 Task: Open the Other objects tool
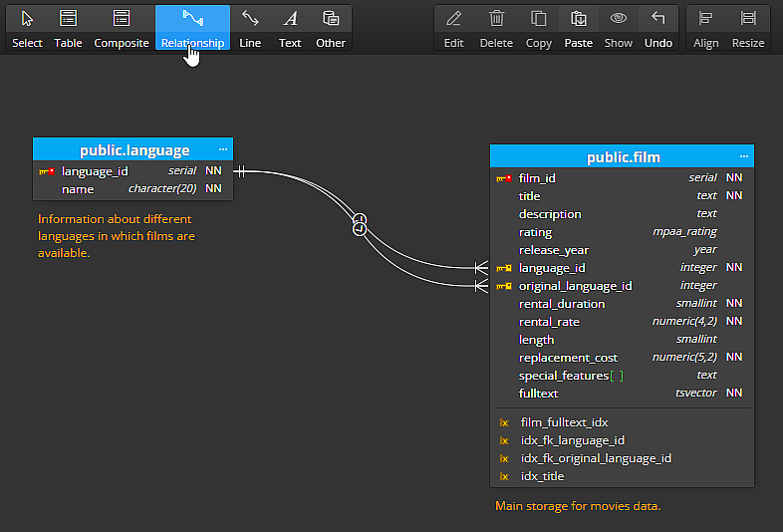click(331, 28)
